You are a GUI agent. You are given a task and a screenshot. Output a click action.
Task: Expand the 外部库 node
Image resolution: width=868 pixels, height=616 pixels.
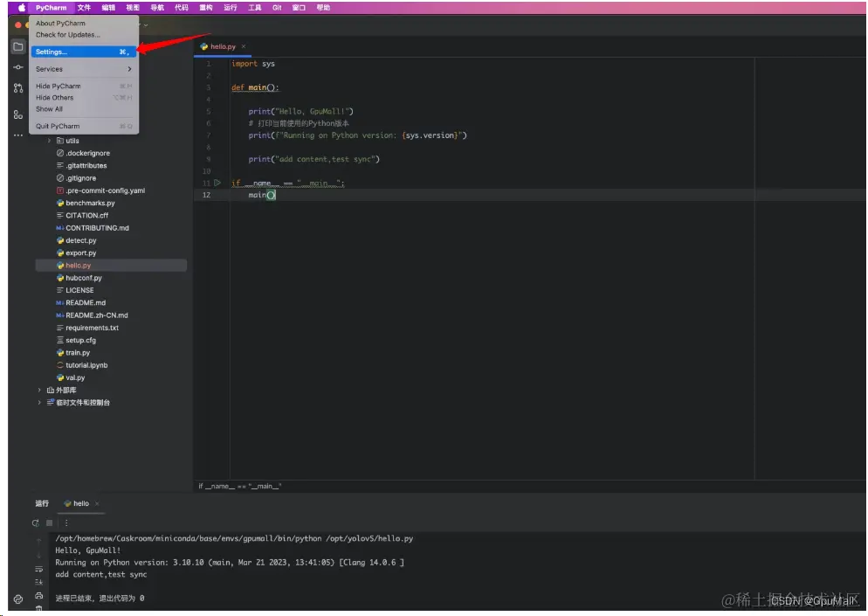tap(39, 391)
